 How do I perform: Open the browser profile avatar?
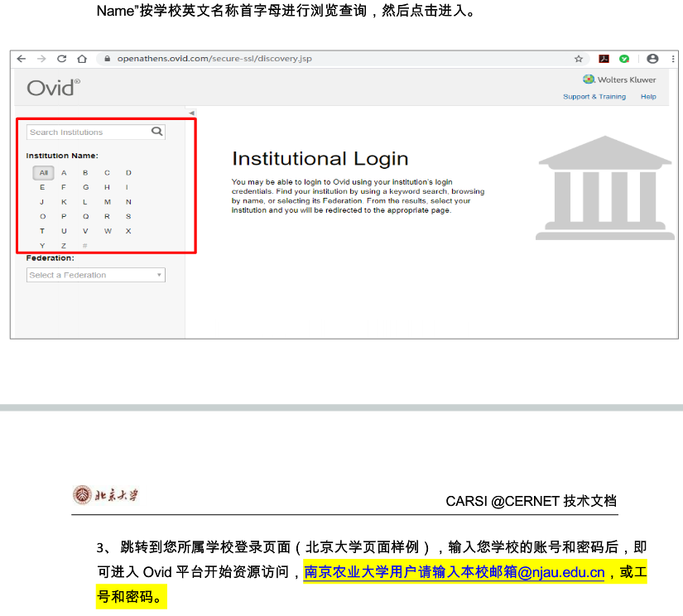coord(652,59)
